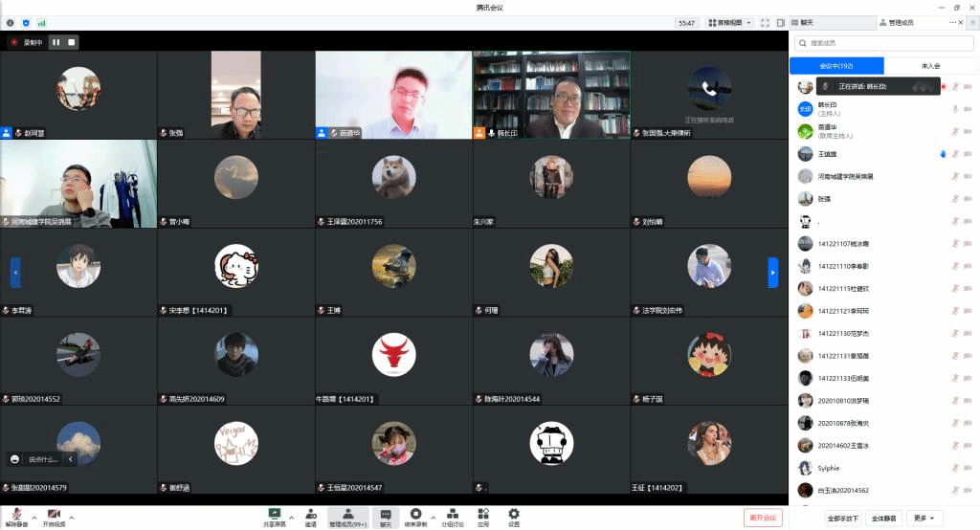Image resolution: width=980 pixels, height=530 pixels.
Task: Open the 应用 apps icon
Action: tap(483, 514)
